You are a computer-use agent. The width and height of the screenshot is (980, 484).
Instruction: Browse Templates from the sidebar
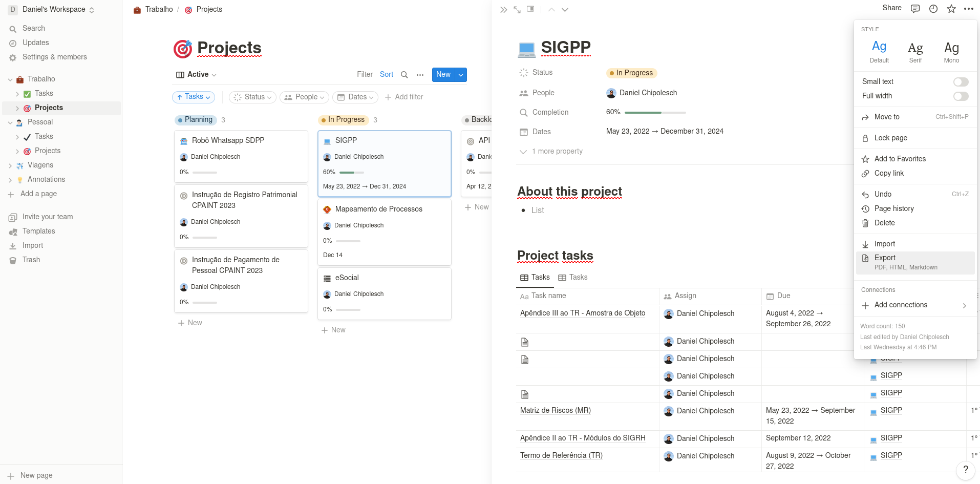[x=39, y=231]
